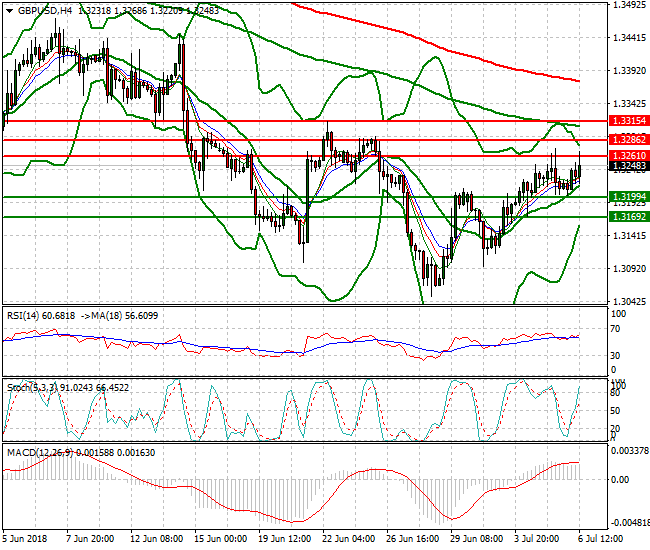This screenshot has width=650, height=550.
Task: Select the MACD scale value 0.003378
Action: pos(630,451)
